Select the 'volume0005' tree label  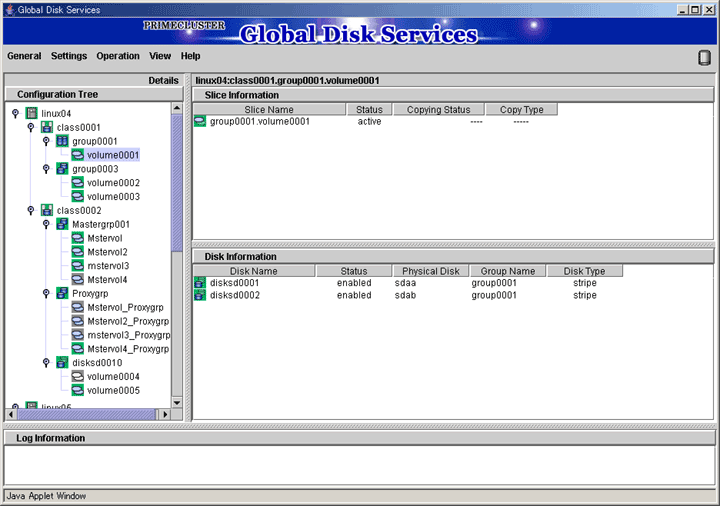[113, 390]
